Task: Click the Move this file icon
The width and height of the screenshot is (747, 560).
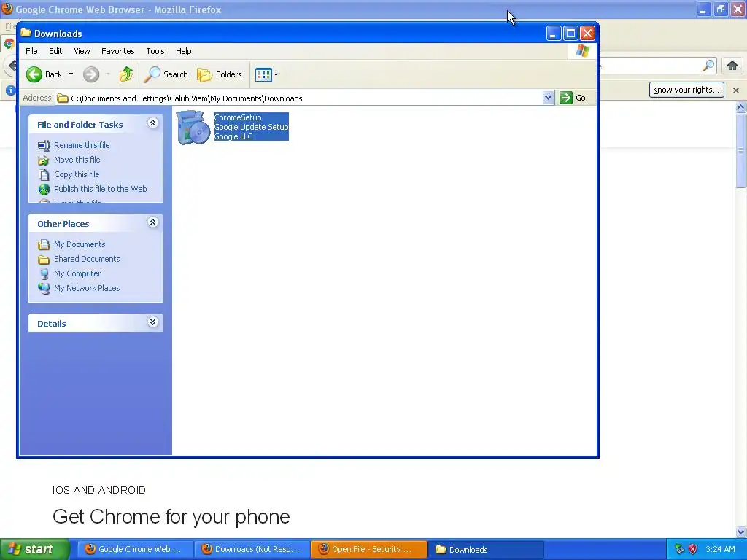Action: click(44, 160)
